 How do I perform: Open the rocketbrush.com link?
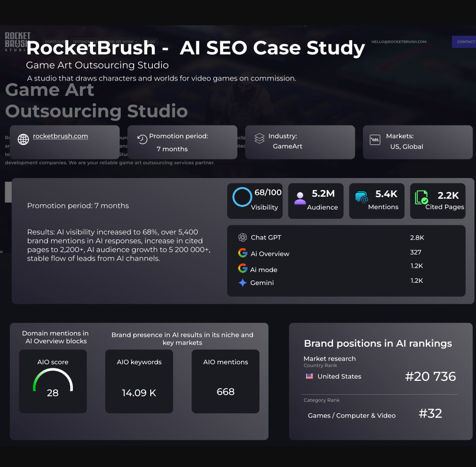pyautogui.click(x=60, y=136)
